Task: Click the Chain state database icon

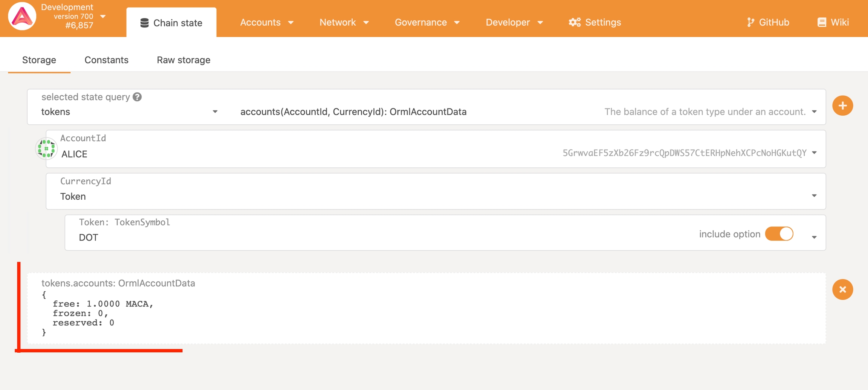Action: coord(144,23)
